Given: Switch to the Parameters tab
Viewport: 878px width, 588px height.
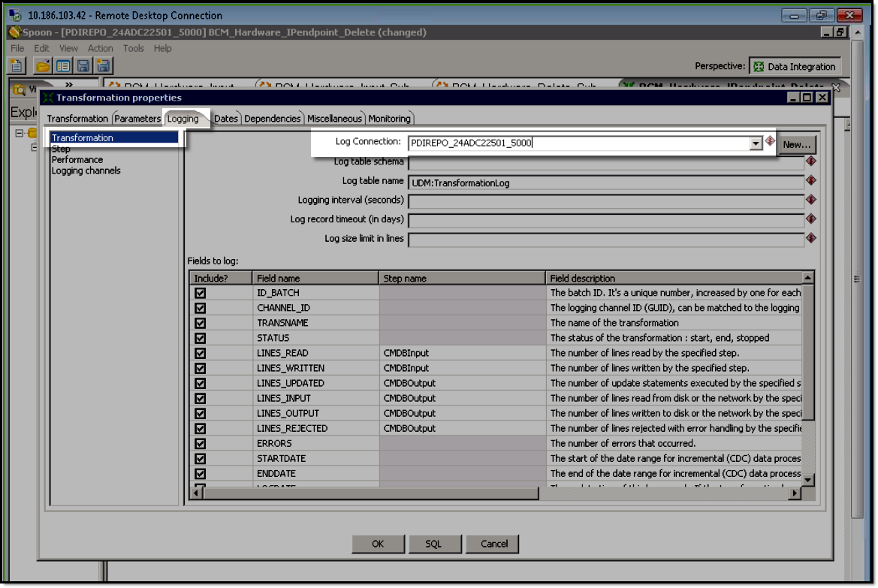Looking at the screenshot, I should click(137, 119).
